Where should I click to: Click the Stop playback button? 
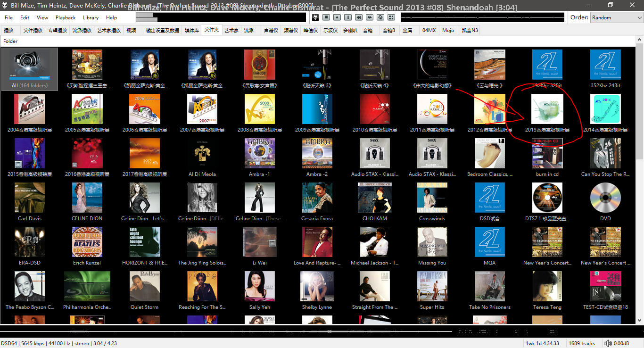pos(326,17)
